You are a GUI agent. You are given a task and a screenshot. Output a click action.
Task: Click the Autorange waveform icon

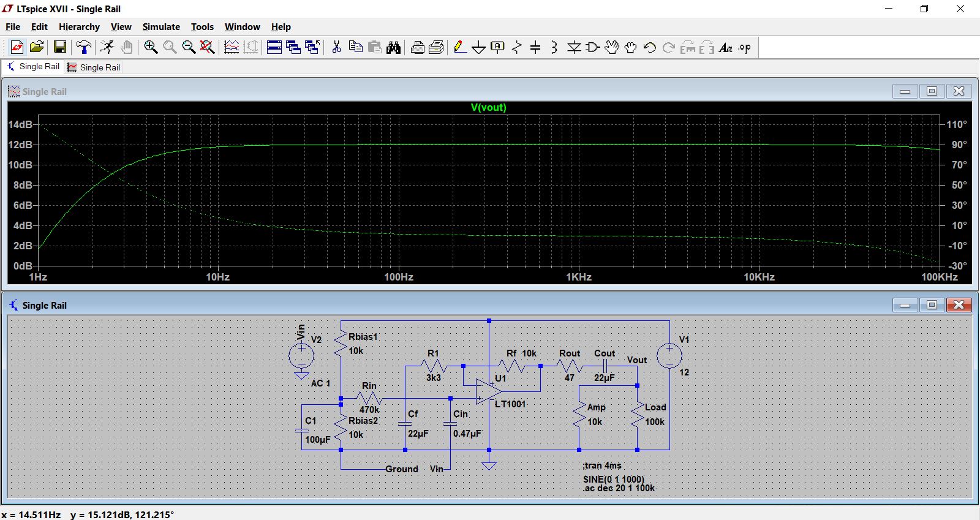point(232,47)
